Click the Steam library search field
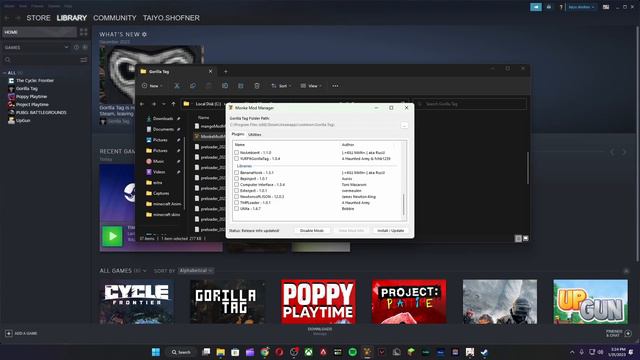 [x=41, y=60]
